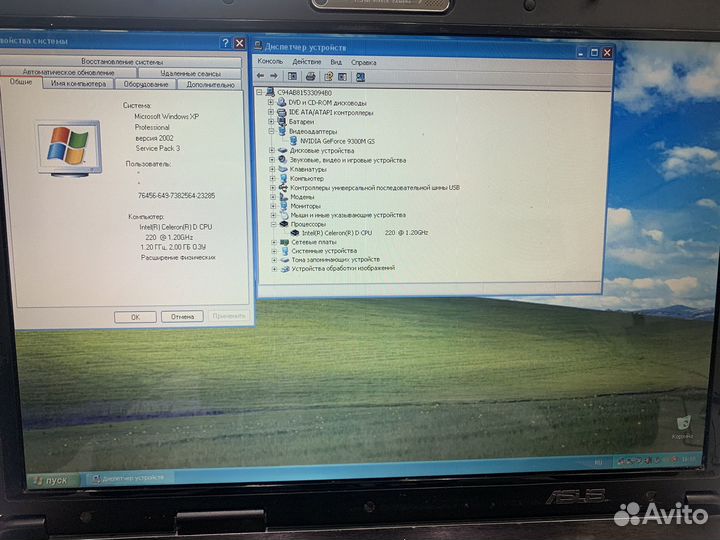Toggle the show/hide console tree toolbar icon
The height and width of the screenshot is (540, 720).
(292, 76)
